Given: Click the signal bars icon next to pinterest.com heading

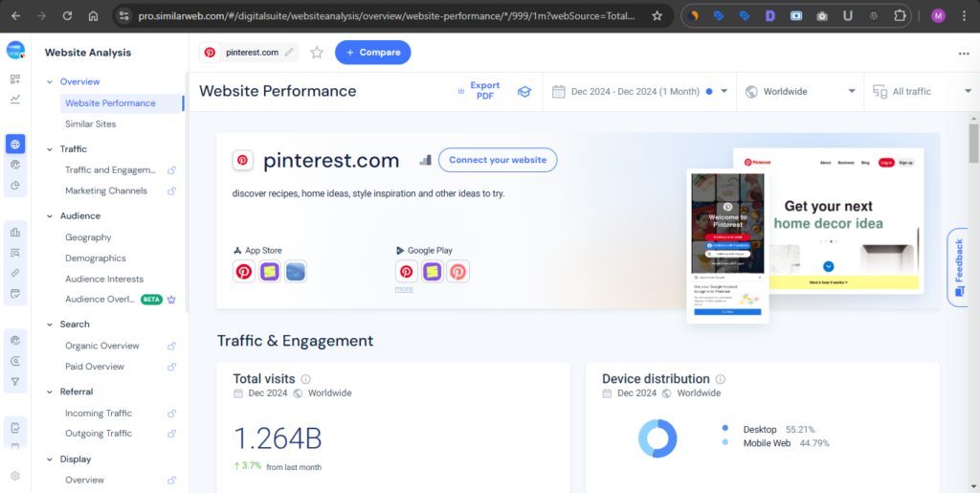Looking at the screenshot, I should pos(425,160).
